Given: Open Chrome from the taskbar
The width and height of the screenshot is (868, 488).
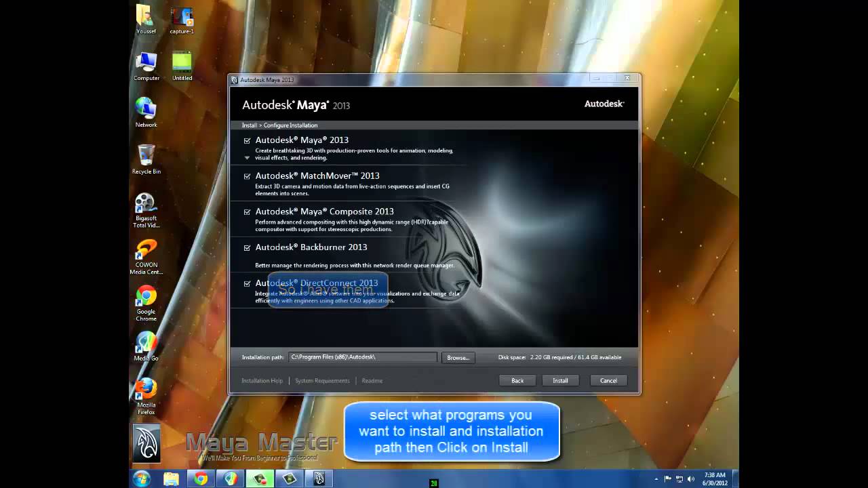Looking at the screenshot, I should click(201, 479).
